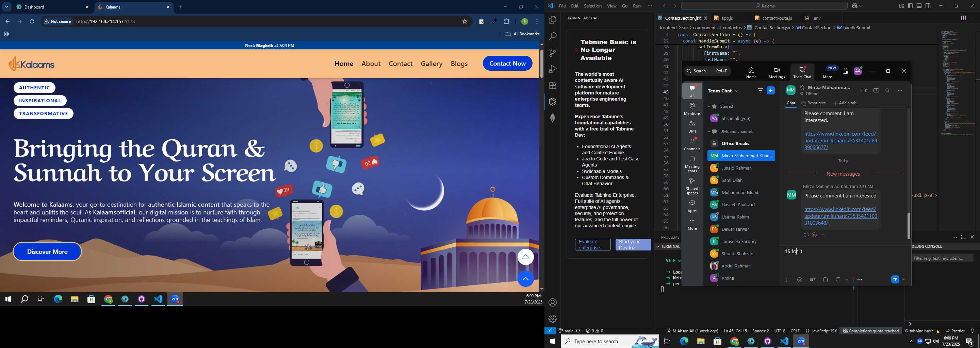Maximize the VS Code panel
Screen dimensions: 980x348
point(963,237)
